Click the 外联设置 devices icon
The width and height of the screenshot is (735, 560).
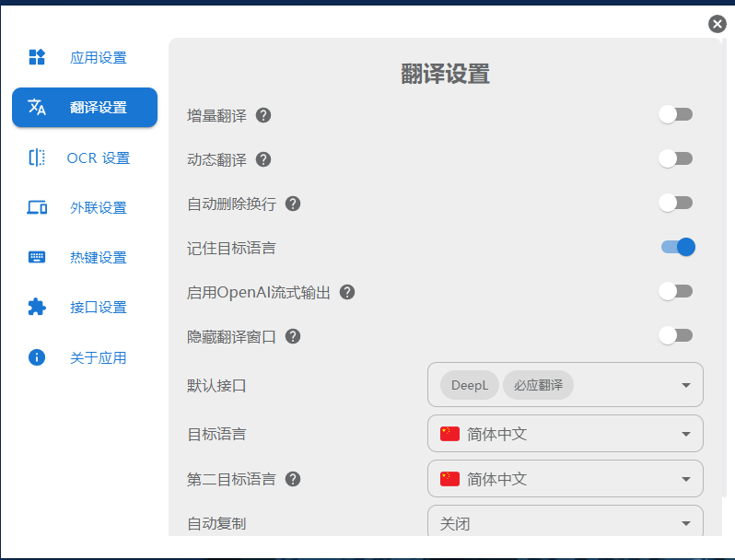(x=37, y=207)
